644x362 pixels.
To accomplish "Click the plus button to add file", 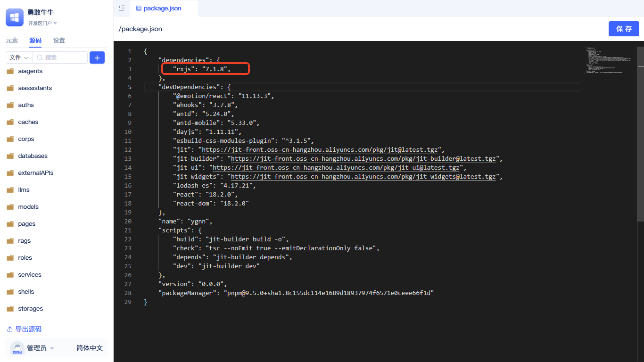I will click(x=97, y=58).
